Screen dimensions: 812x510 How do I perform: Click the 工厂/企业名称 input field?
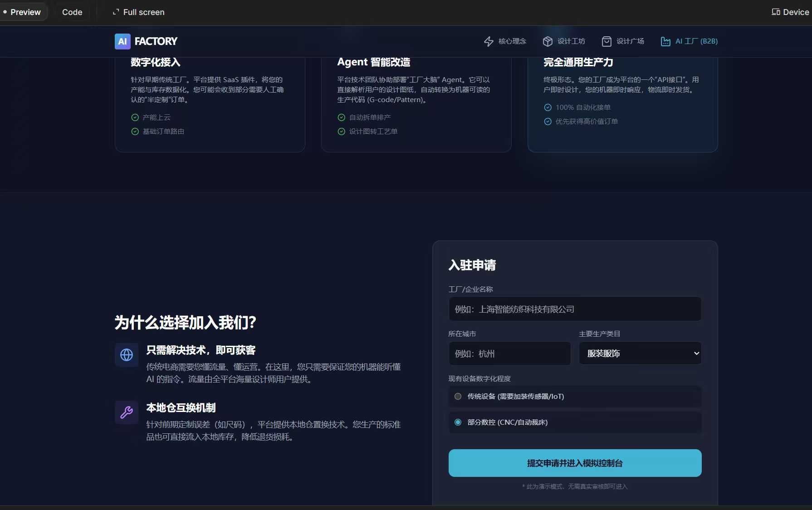(575, 309)
